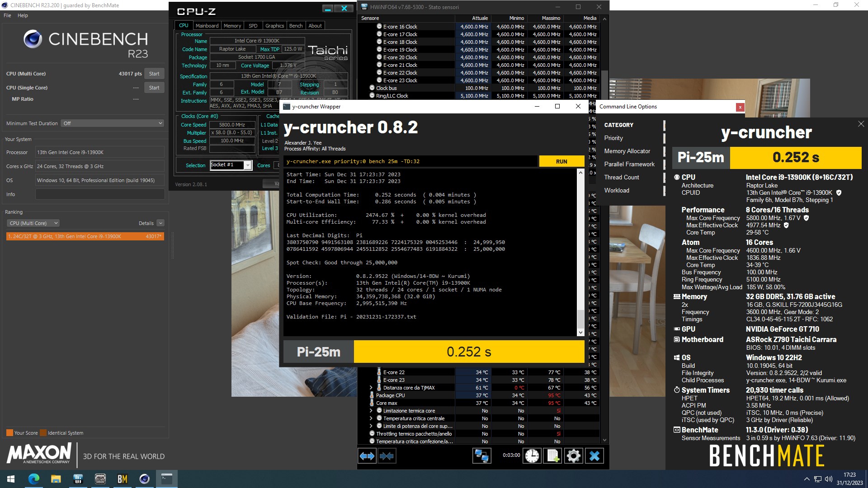868x488 pixels.
Task: Open CPU (Multi Core) ranking dropdown
Action: pyautogui.click(x=33, y=223)
